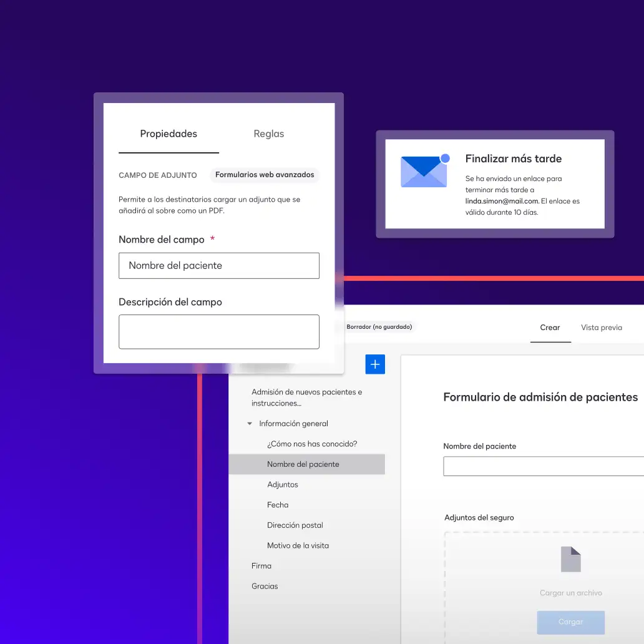
Task: Switch to the Reglas tab
Action: pos(268,134)
